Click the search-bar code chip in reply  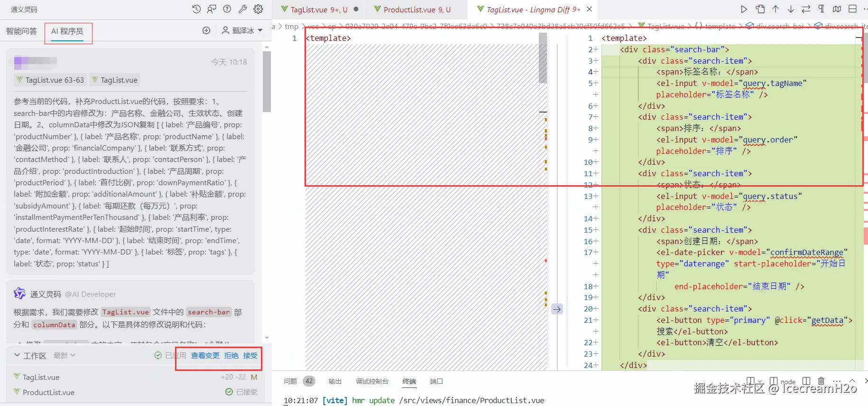pos(209,312)
